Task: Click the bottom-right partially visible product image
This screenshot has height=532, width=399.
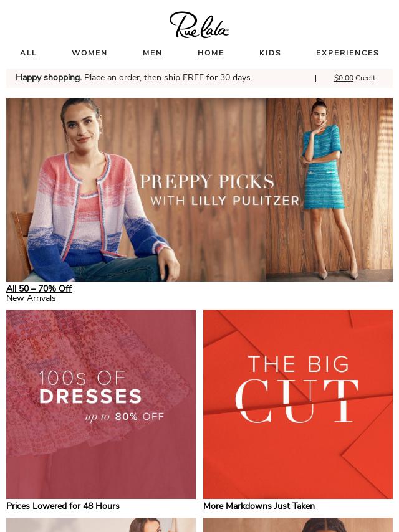Action: (298, 525)
